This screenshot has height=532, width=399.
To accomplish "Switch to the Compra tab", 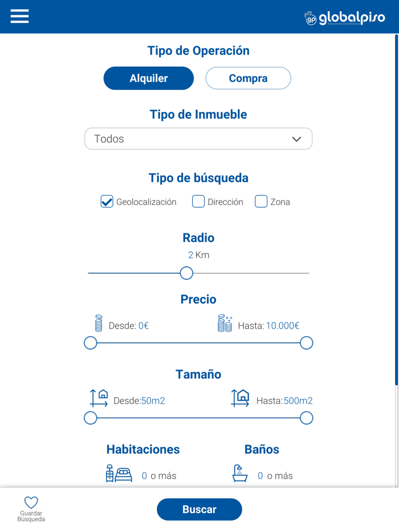I will 248,78.
